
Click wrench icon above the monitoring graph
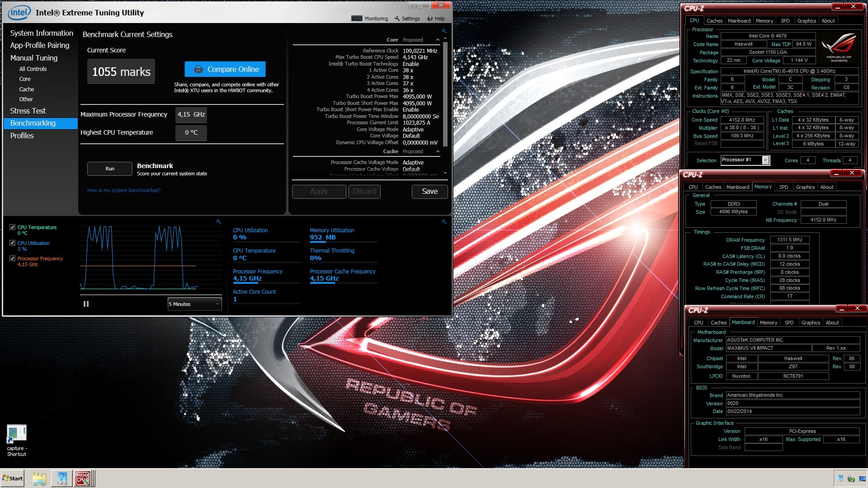point(218,221)
